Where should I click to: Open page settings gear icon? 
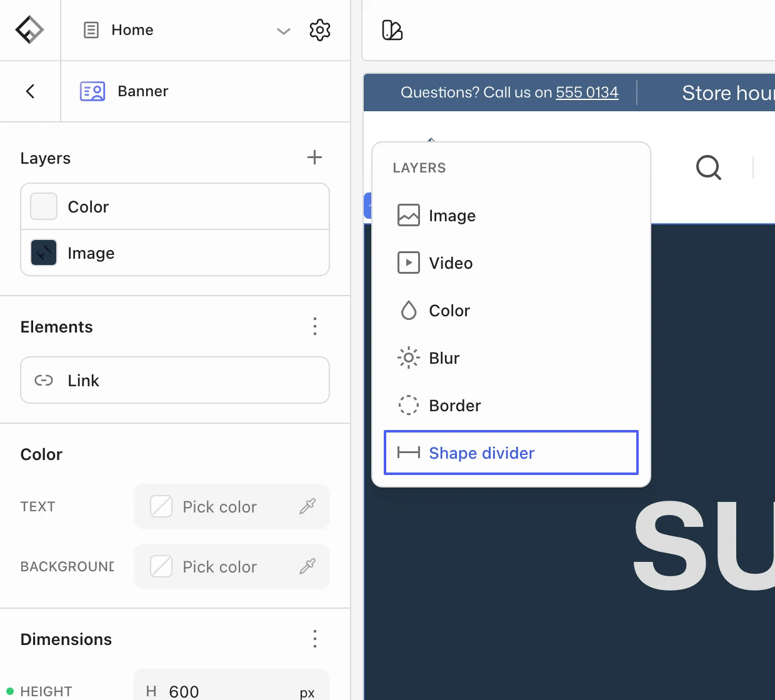coord(320,30)
